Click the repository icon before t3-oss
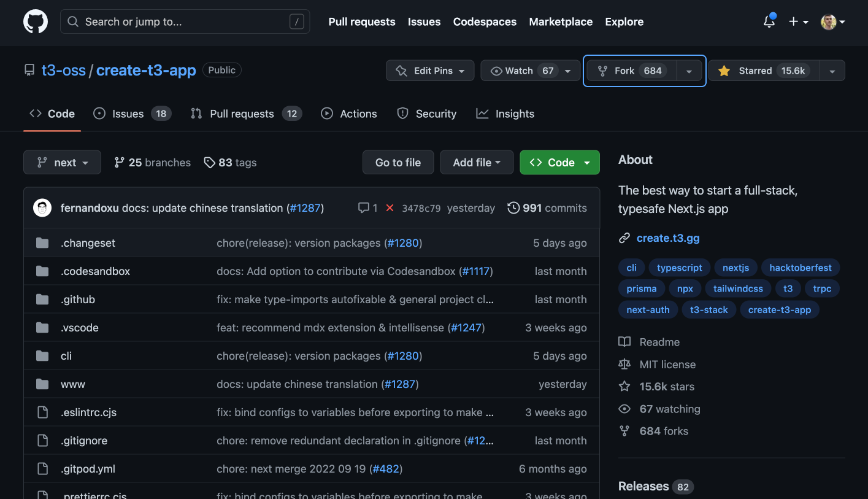This screenshot has height=499, width=868. (29, 71)
